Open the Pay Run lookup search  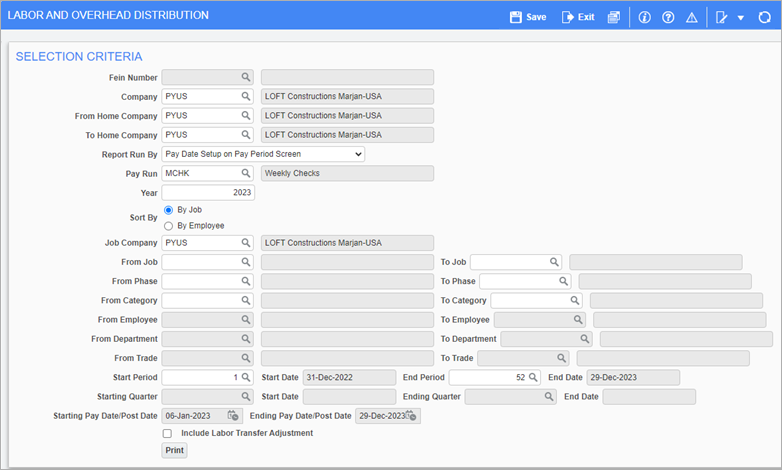pyautogui.click(x=245, y=173)
